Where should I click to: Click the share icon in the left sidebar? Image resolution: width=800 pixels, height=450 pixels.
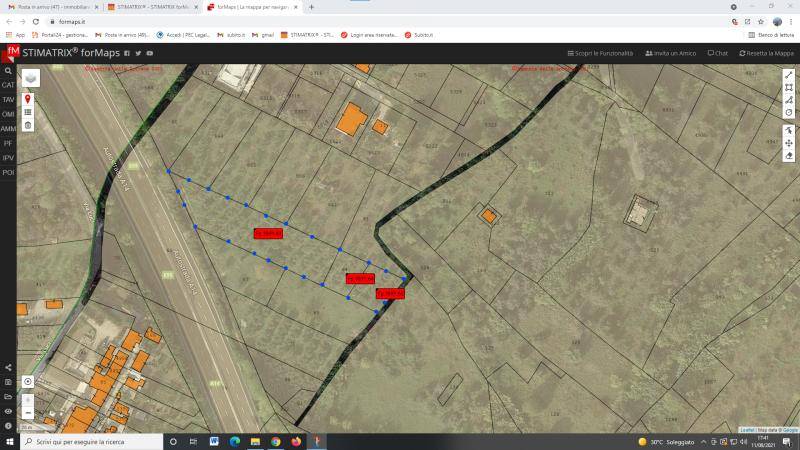pos(8,367)
